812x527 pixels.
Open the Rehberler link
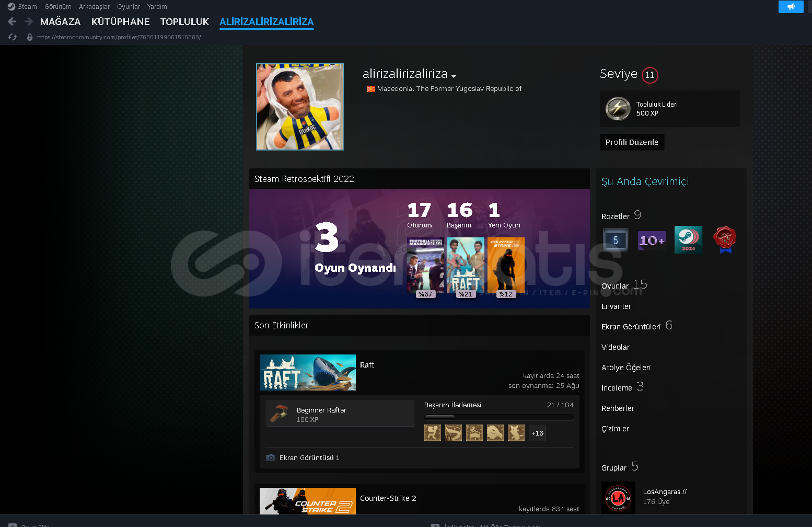618,408
